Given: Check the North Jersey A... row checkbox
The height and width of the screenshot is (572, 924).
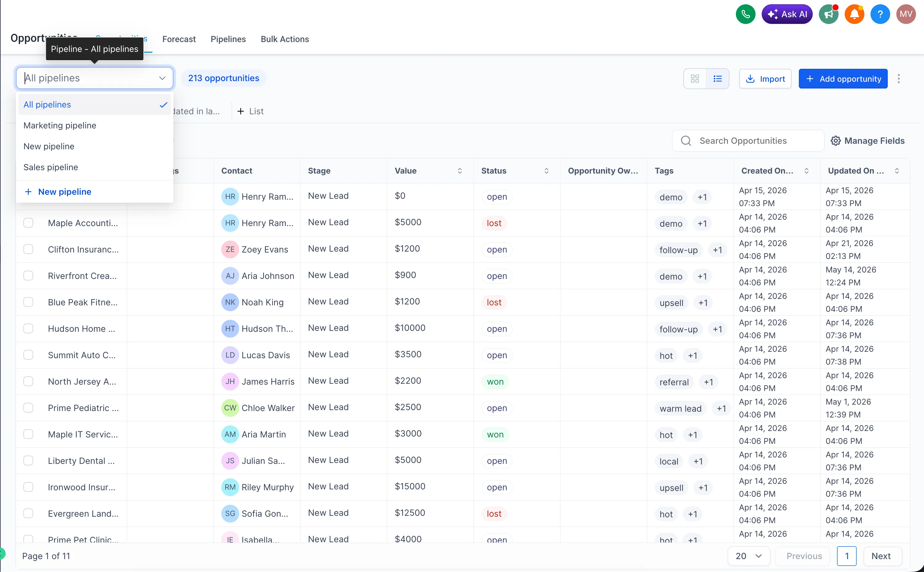Looking at the screenshot, I should pos(28,381).
